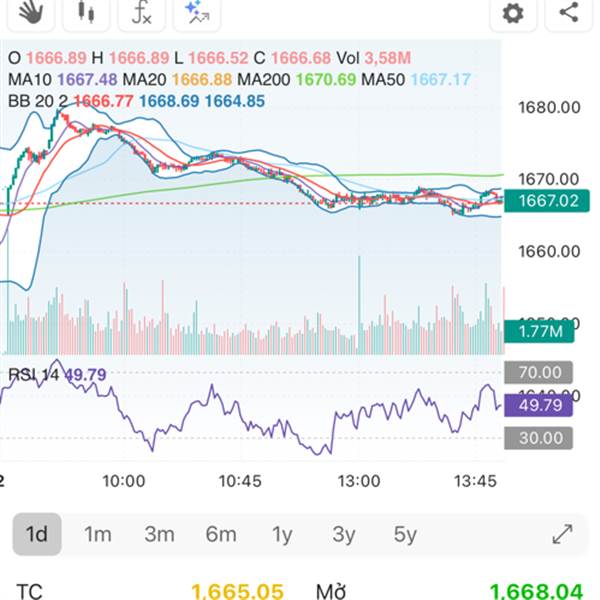Select the 1d time range
The width and height of the screenshot is (600, 600).
37,534
